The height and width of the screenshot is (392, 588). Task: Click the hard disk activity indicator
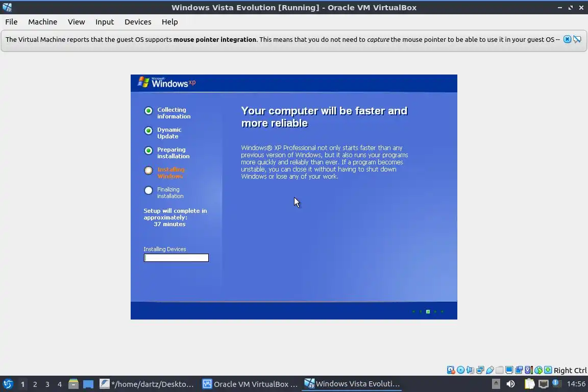point(451,370)
